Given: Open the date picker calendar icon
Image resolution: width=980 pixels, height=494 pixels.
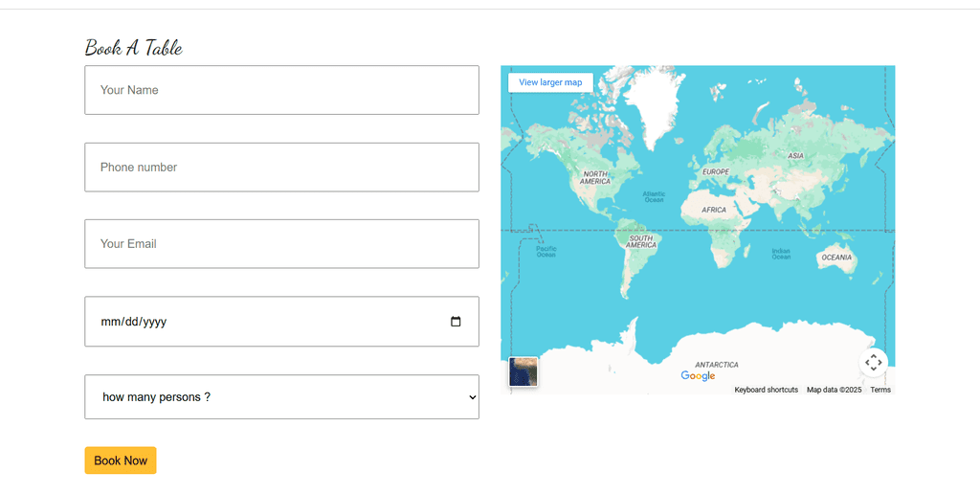Looking at the screenshot, I should click(456, 322).
